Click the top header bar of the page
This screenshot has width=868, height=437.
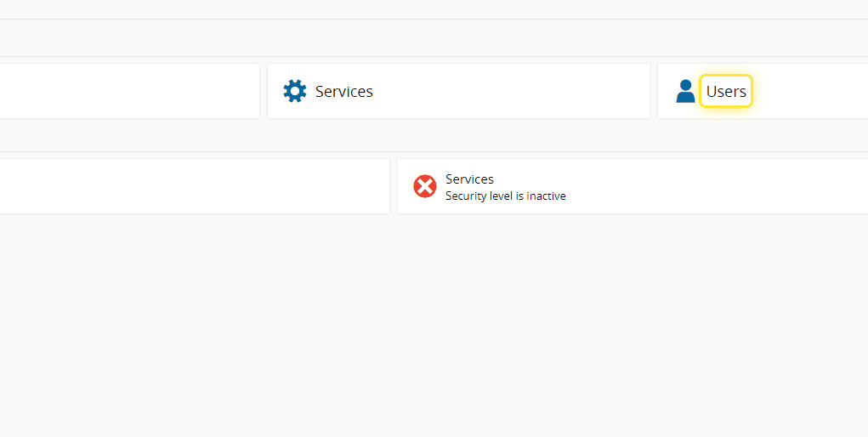tap(425, 9)
